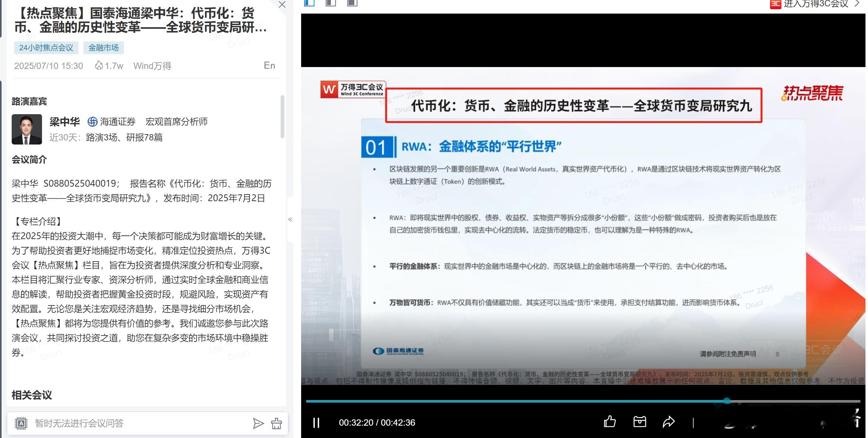Click the playback time 00:32:20 / 00:42:36
This screenshot has width=868, height=438.
pos(377,423)
